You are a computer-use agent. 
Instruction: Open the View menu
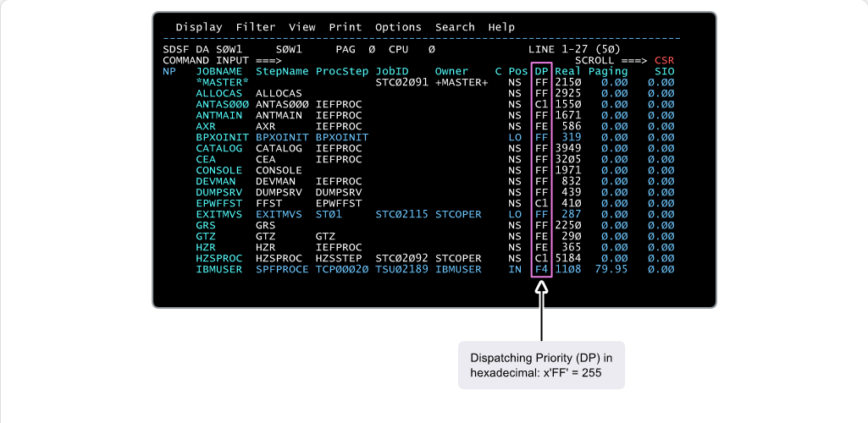point(301,27)
